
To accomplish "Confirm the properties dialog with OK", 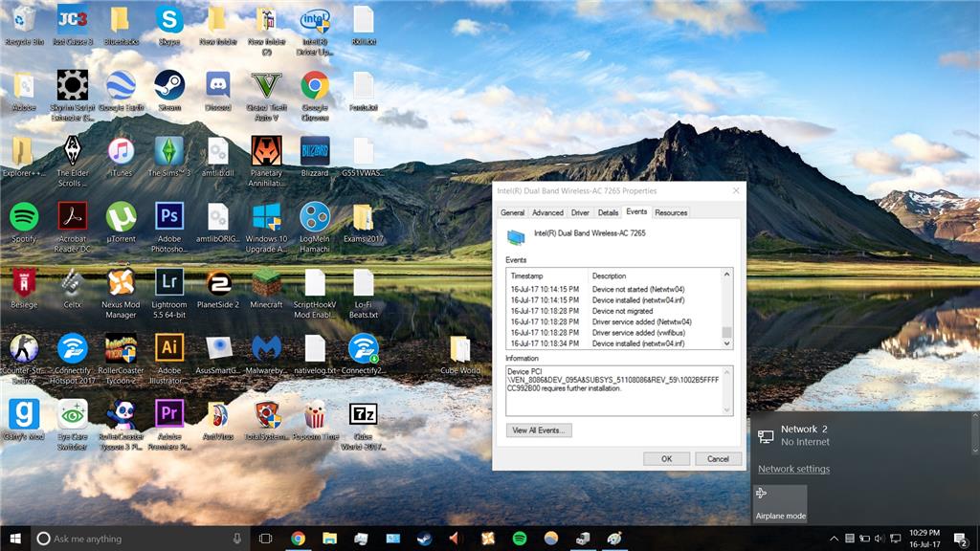I will pos(666,458).
